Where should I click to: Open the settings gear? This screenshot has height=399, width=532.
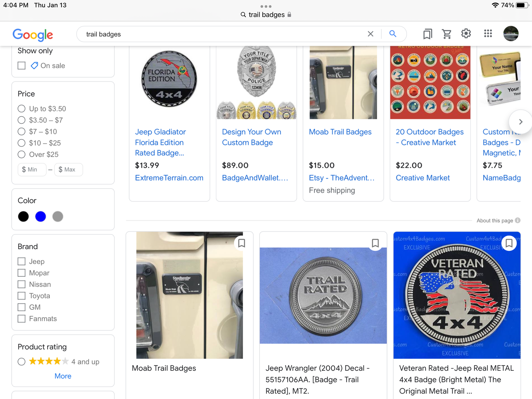tap(466, 34)
